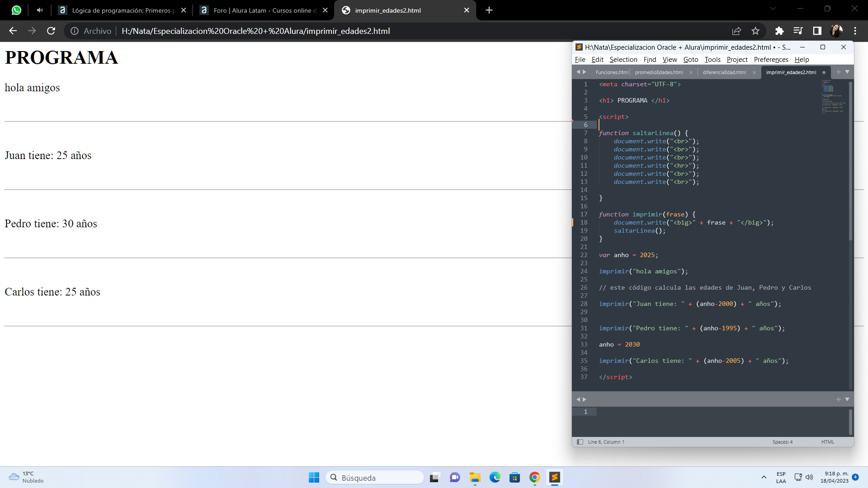Click the Búsqueda taskbar search box
Image resolution: width=868 pixels, height=488 pixels.
(x=375, y=478)
